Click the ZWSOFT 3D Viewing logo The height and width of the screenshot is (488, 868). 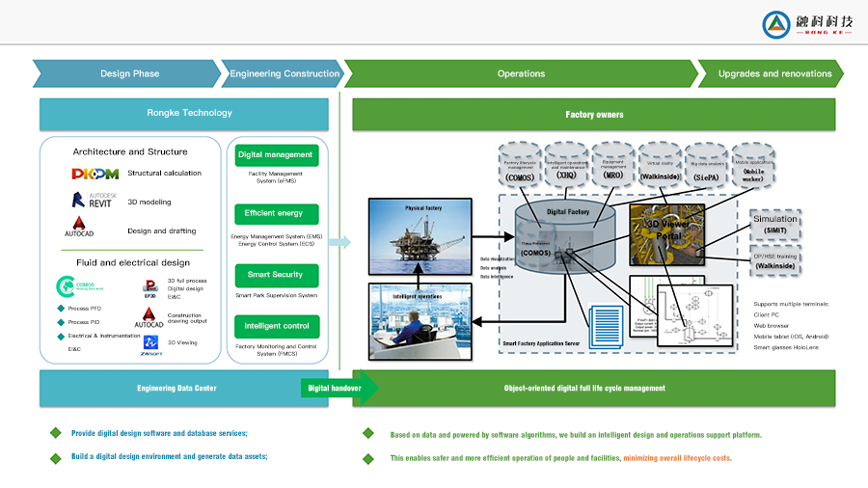click(x=150, y=342)
